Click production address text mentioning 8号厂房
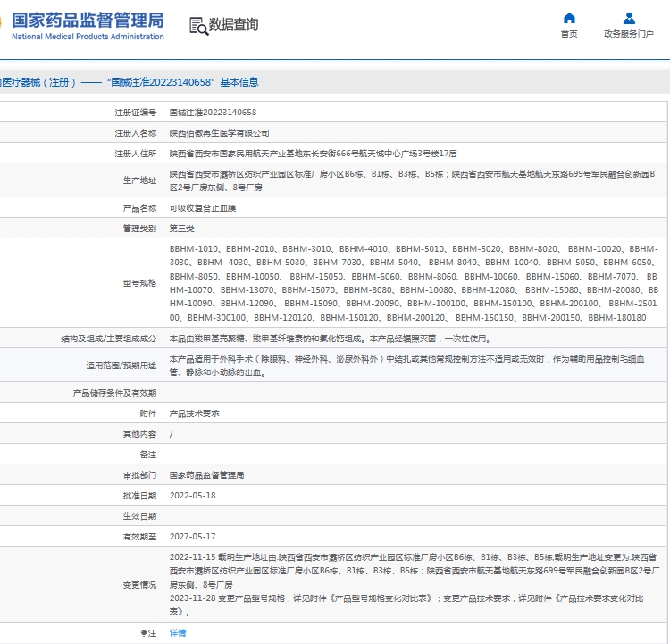This screenshot has height=644, width=670. pos(412,180)
